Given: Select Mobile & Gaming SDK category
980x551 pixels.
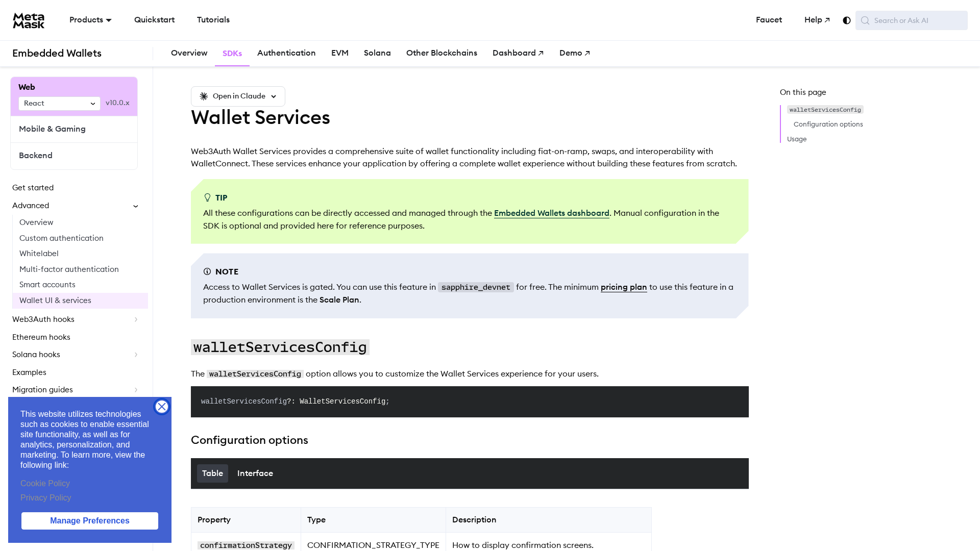Looking at the screenshot, I should (74, 129).
